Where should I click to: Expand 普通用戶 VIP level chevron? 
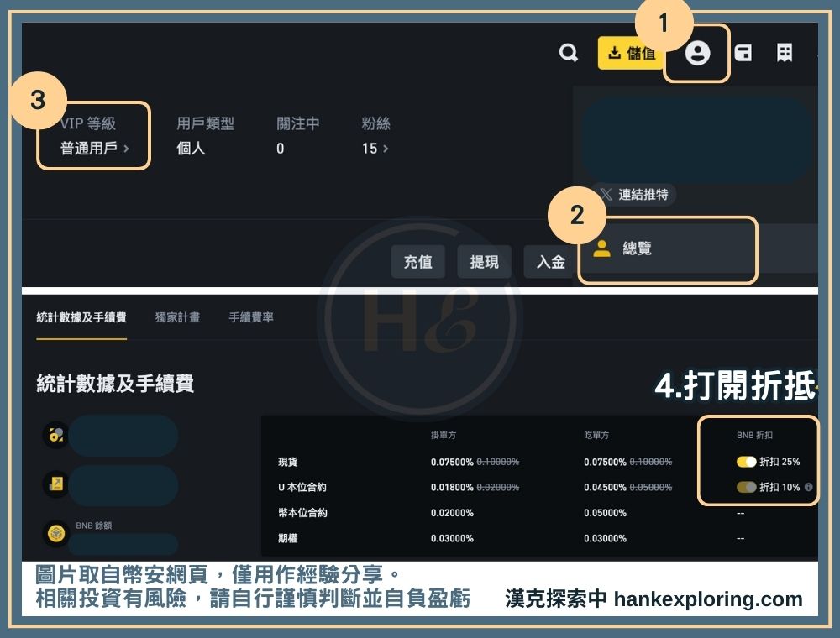(x=127, y=149)
